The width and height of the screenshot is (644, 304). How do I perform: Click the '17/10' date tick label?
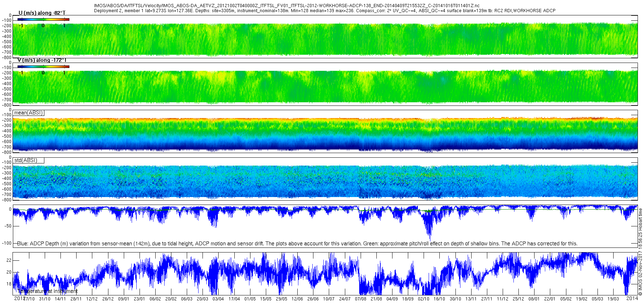(x=29, y=299)
